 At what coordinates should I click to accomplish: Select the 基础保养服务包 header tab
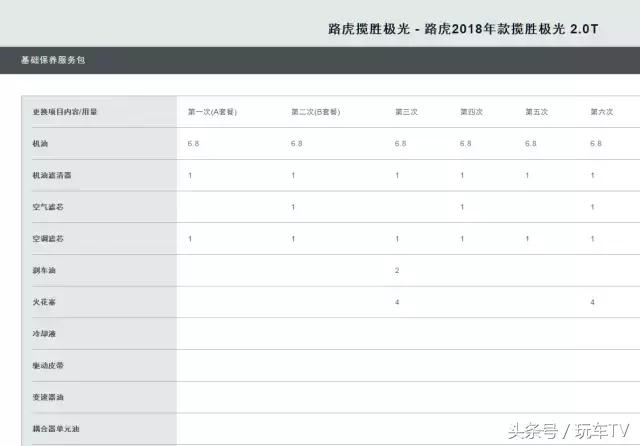point(53,60)
